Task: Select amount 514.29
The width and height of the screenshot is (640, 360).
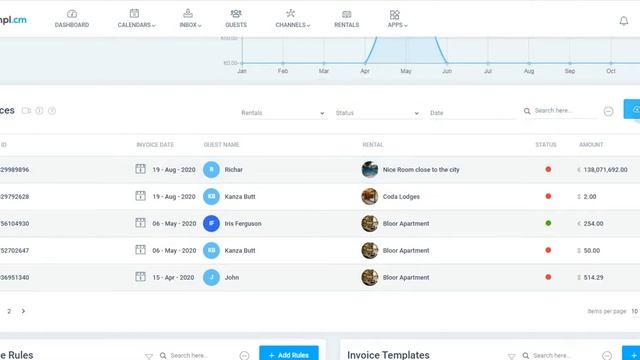Action: [x=593, y=277]
